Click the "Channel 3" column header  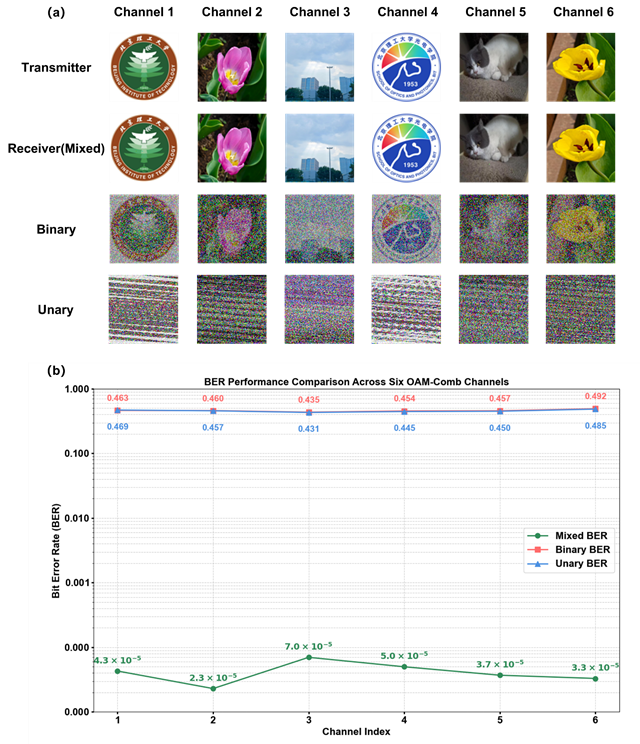(x=320, y=12)
